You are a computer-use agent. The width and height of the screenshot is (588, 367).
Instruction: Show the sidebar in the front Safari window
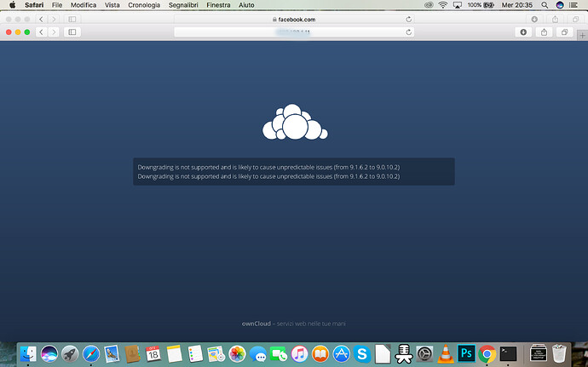point(72,32)
